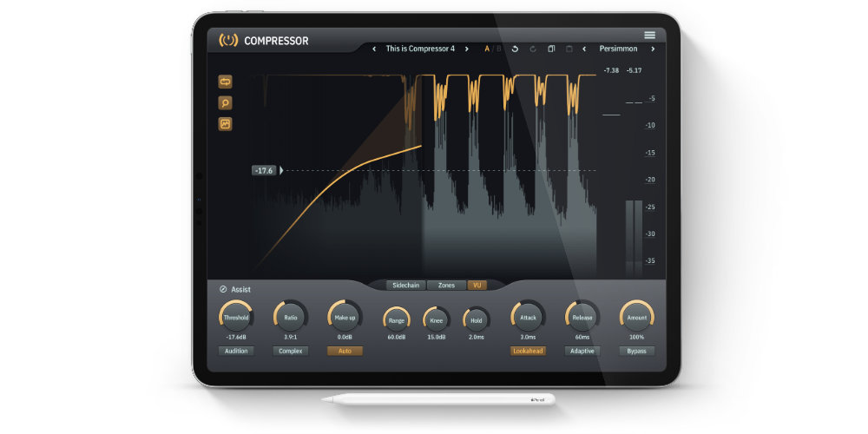Click the Knee knob

click(437, 320)
